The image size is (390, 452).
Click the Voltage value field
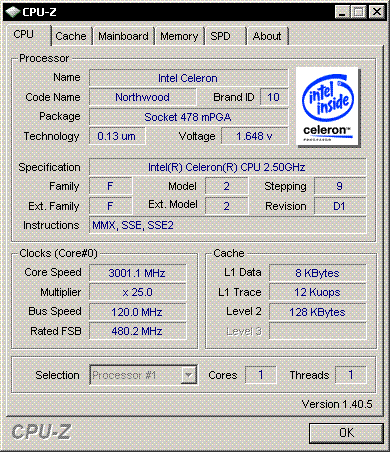point(255,136)
